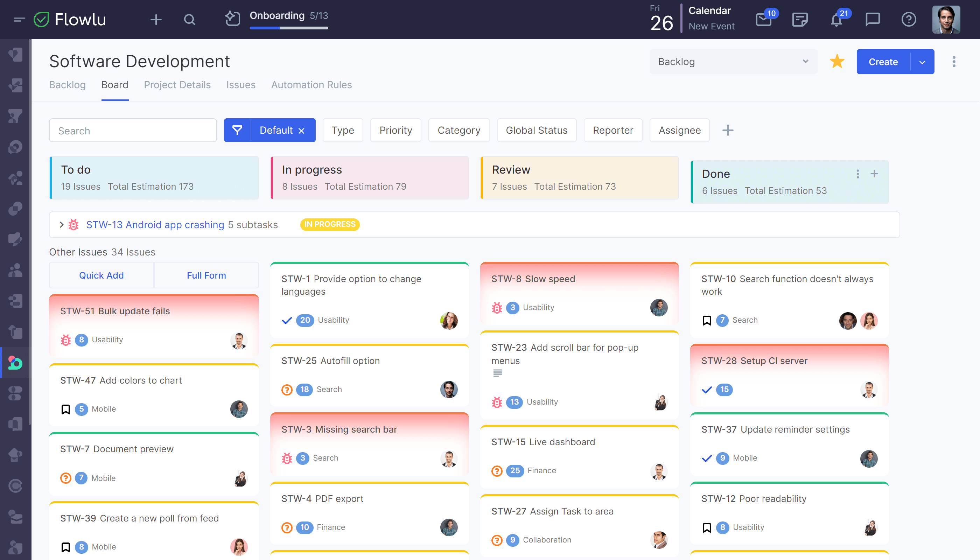Click the Create button to add new issue
Image resolution: width=980 pixels, height=560 pixels.
(883, 61)
